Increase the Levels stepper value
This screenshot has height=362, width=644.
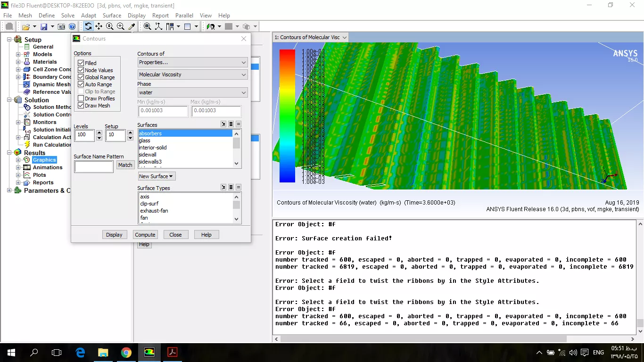(x=99, y=133)
